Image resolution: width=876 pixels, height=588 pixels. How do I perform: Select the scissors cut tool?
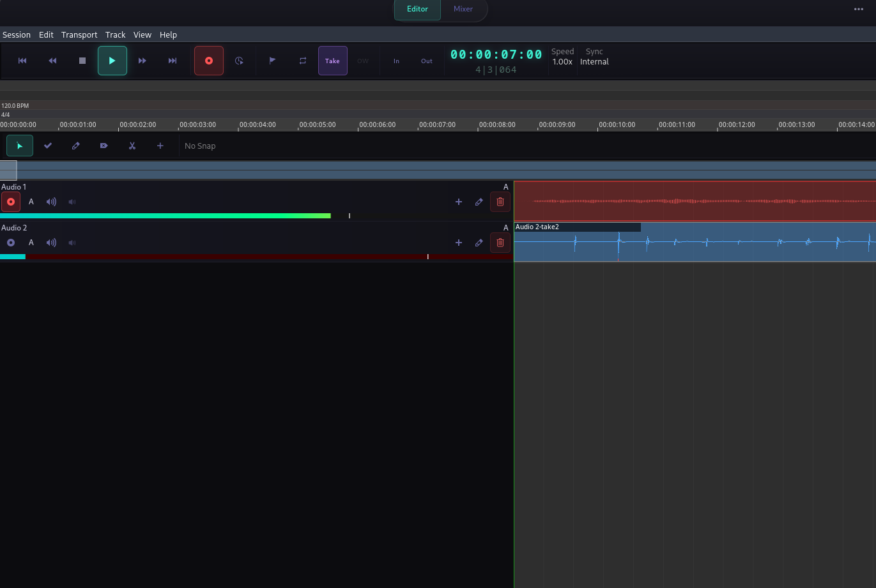point(132,146)
